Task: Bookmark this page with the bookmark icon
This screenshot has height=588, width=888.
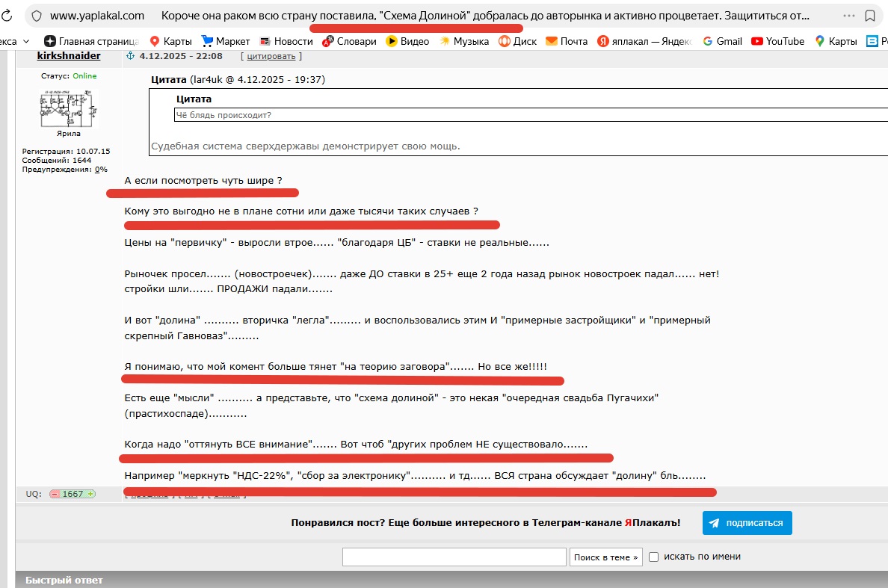Action: (870, 16)
